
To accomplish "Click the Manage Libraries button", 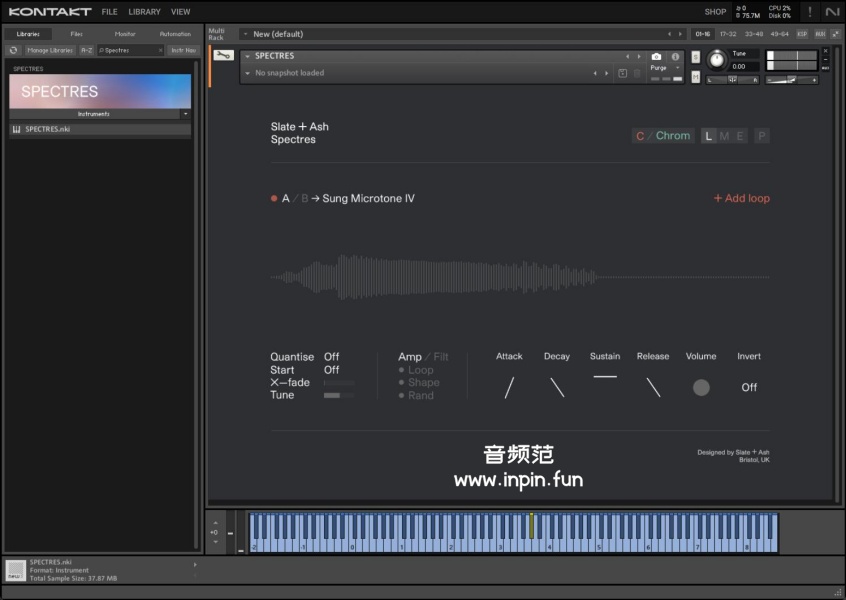I will coord(49,50).
